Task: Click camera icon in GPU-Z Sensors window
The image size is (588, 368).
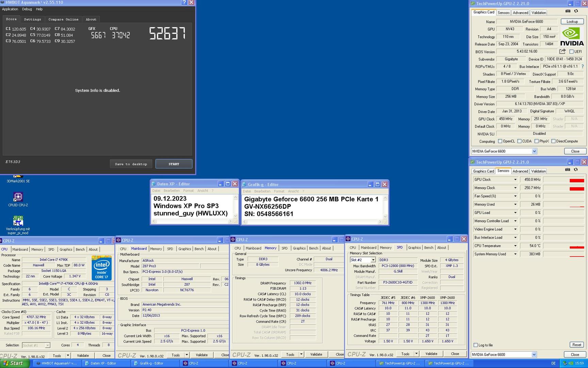Action: (x=567, y=170)
